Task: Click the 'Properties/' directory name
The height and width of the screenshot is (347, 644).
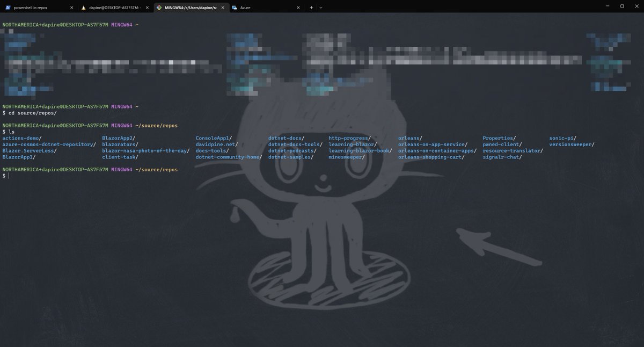Action: (499, 138)
